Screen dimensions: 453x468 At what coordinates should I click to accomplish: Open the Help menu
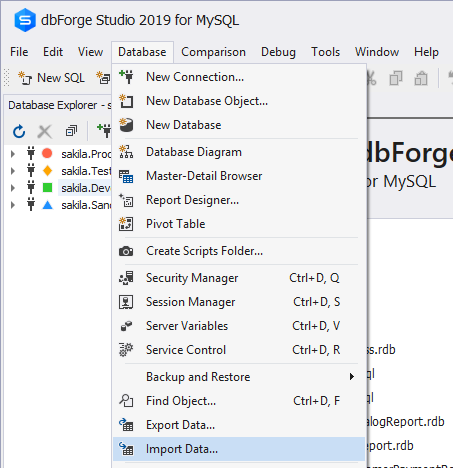pyautogui.click(x=426, y=52)
